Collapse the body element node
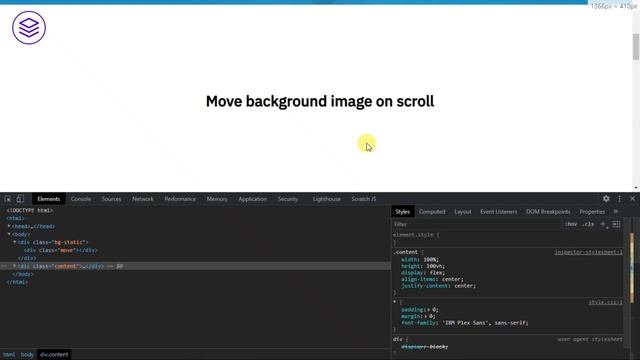Viewport: 640px width, 360px height. pos(9,234)
